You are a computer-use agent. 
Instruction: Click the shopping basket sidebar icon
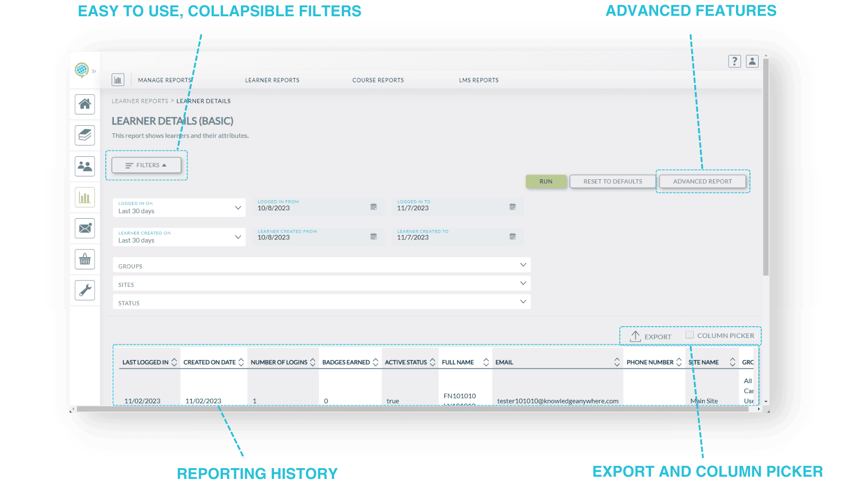pos(84,259)
